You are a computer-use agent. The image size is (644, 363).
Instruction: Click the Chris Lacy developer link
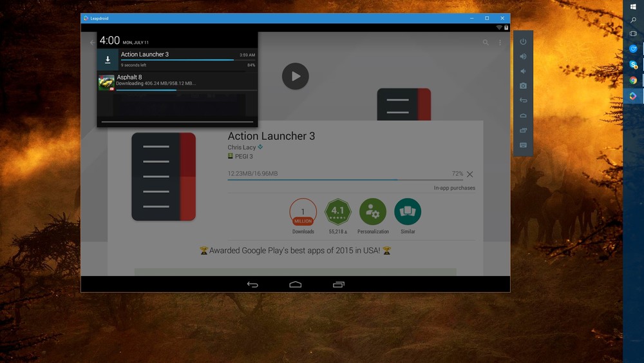[241, 148]
